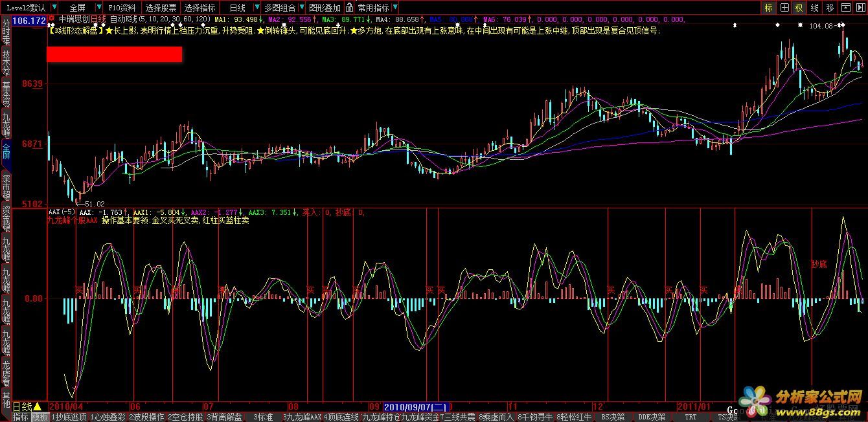Toggle the 标 marker button

(769, 8)
